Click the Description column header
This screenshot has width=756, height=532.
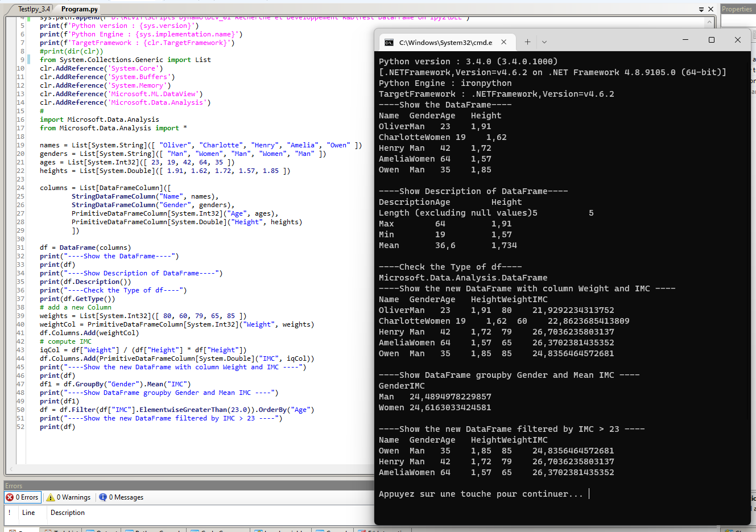click(68, 513)
